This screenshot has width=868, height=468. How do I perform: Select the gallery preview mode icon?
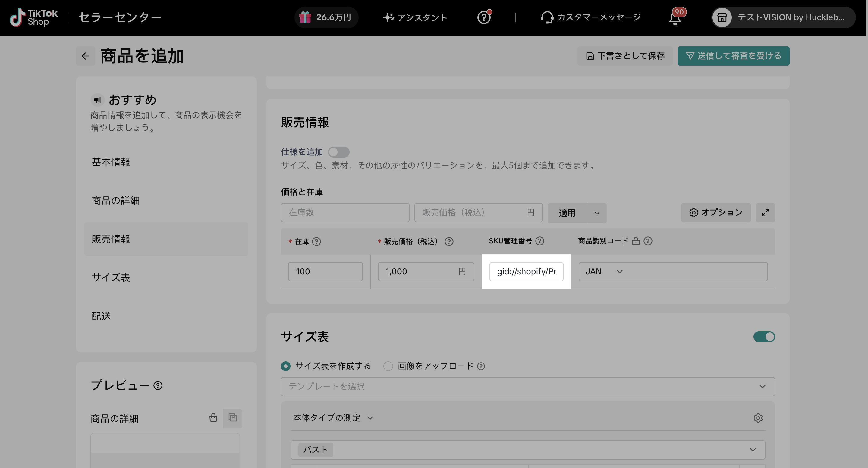(232, 418)
